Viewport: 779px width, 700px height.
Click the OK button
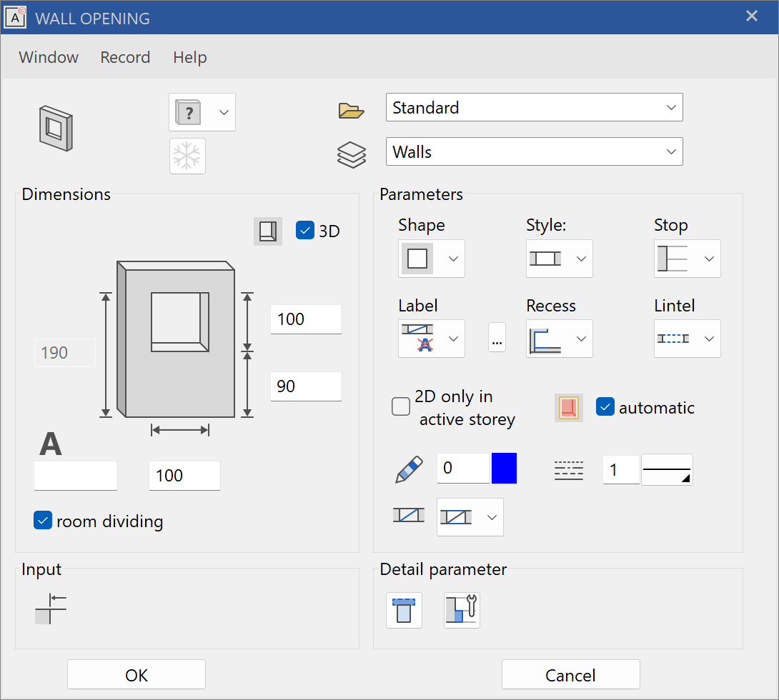pos(137,675)
